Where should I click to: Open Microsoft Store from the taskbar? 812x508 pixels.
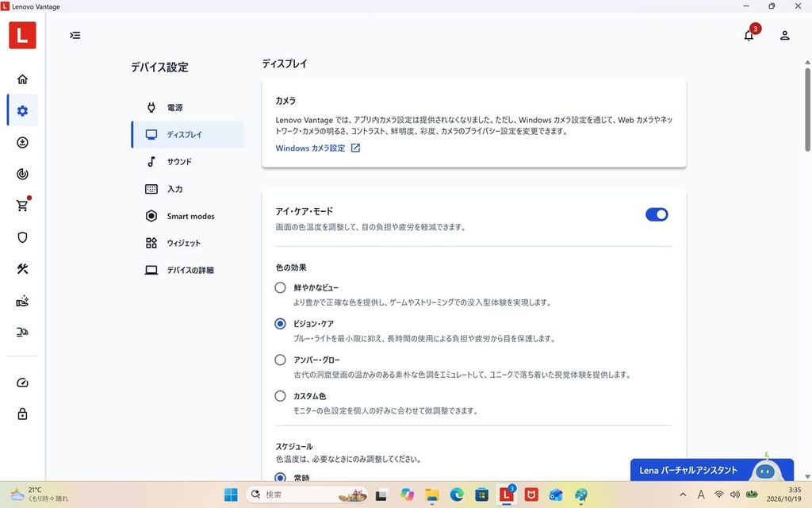(481, 495)
